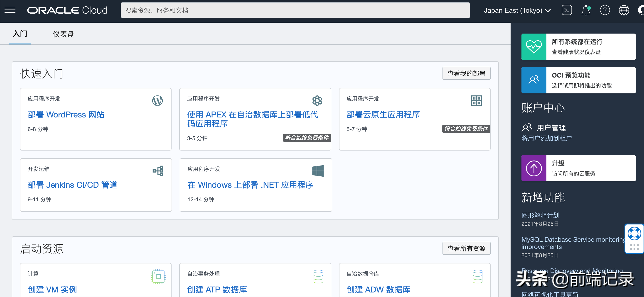Click 12-14 分钟 duration text
The image size is (644, 297).
201,199
